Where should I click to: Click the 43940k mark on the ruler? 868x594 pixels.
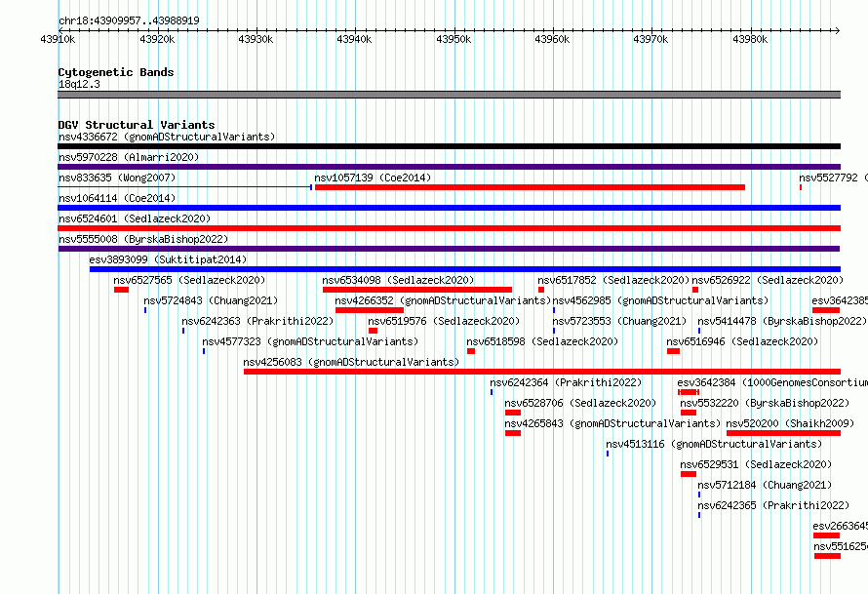click(354, 39)
